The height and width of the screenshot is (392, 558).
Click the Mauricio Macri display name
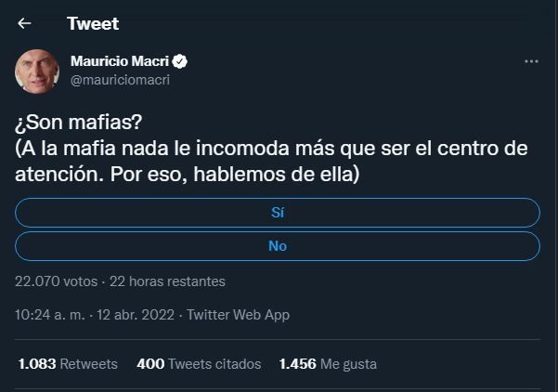[120, 61]
